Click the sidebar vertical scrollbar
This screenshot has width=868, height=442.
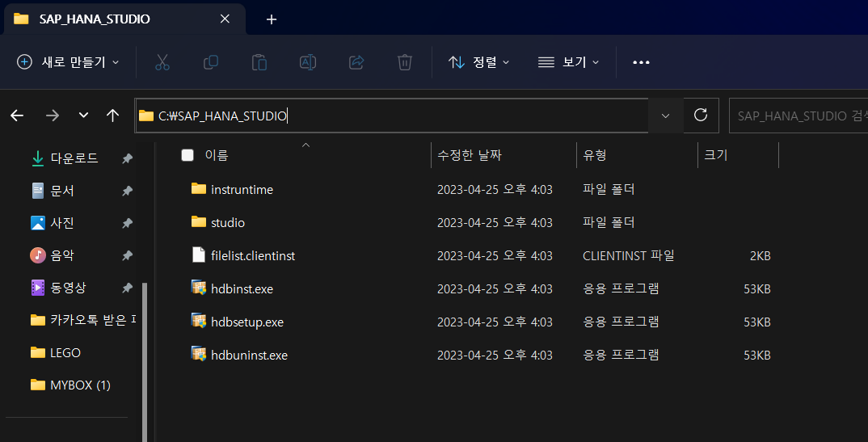coord(145,362)
